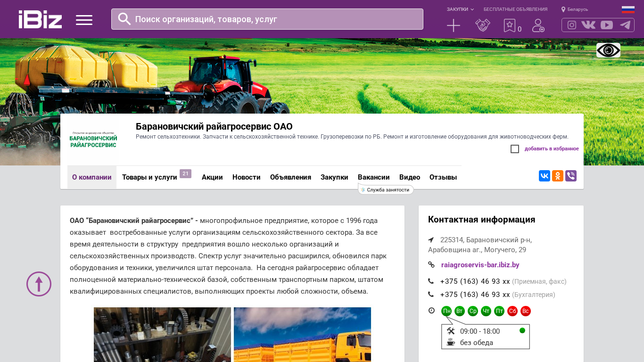Viewport: 644px width, 362px height.
Task: Visit the iBiz VK page in header
Action: 588,25
